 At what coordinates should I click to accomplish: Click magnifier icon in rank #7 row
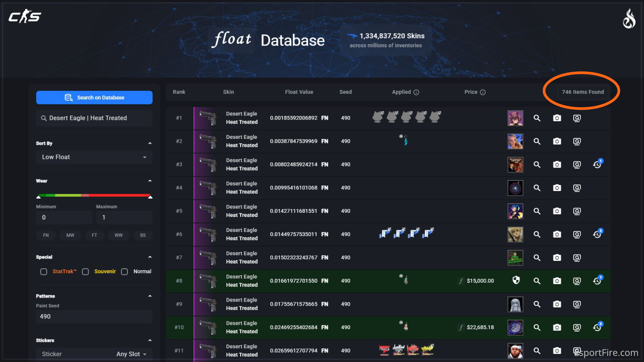(x=537, y=257)
